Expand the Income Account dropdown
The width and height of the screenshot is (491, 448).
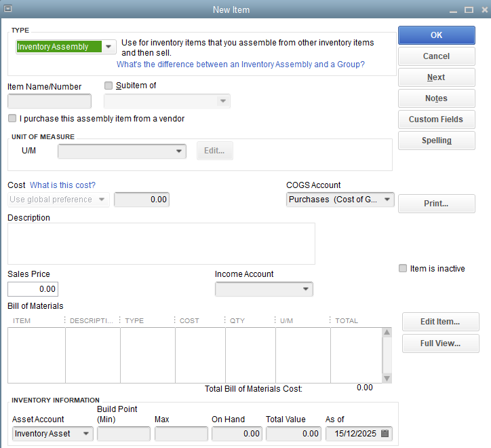click(305, 289)
